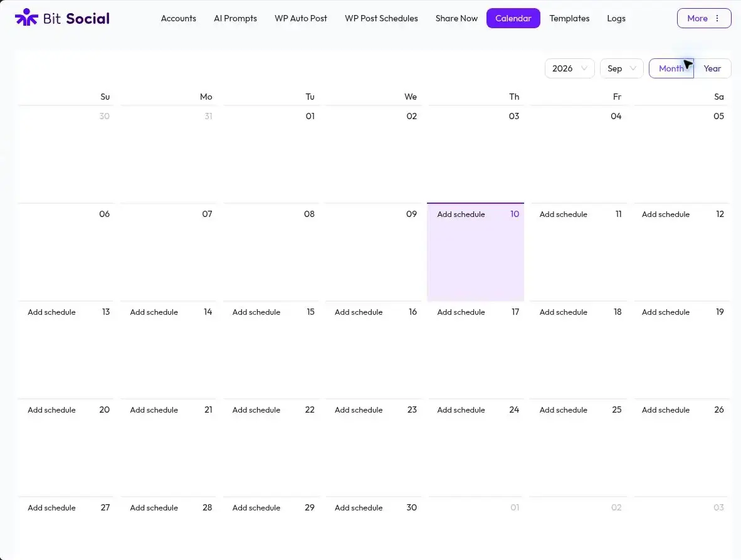Click the Bit Social logo
The image size is (741, 560).
[x=63, y=18]
